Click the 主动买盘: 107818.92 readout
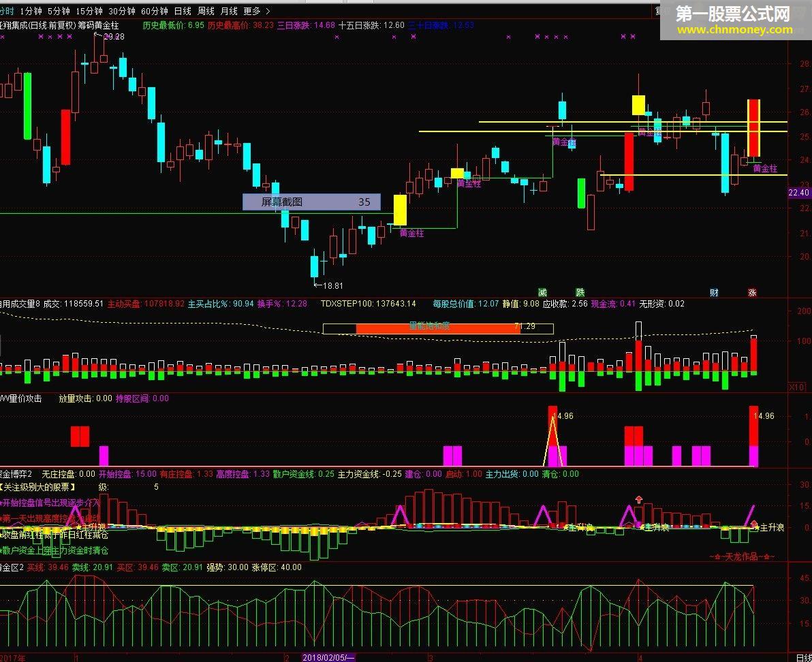This screenshot has width=812, height=662. tap(146, 304)
